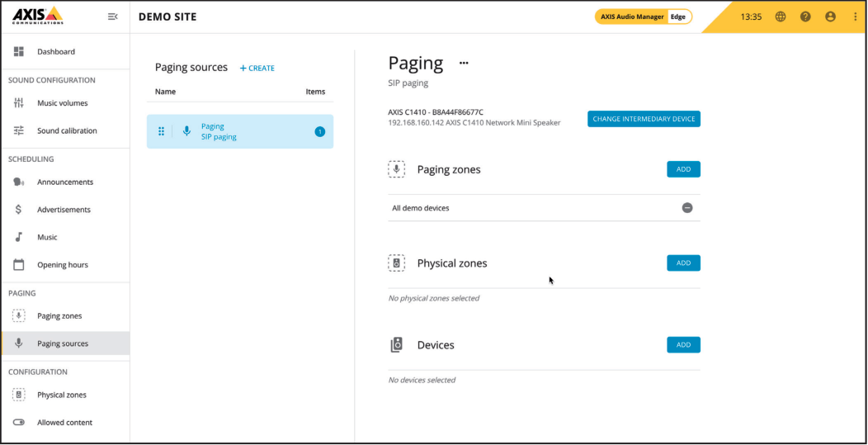Open the Music scheduling page

(47, 237)
